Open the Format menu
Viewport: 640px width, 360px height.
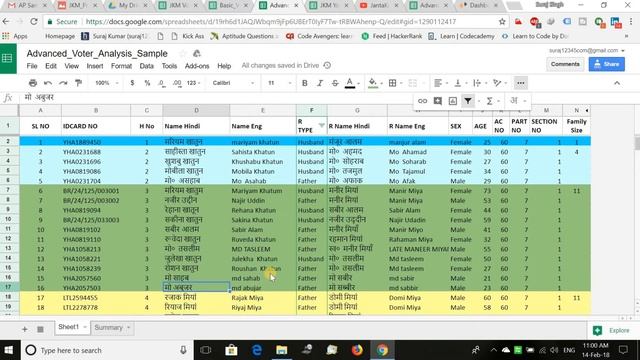(121, 66)
